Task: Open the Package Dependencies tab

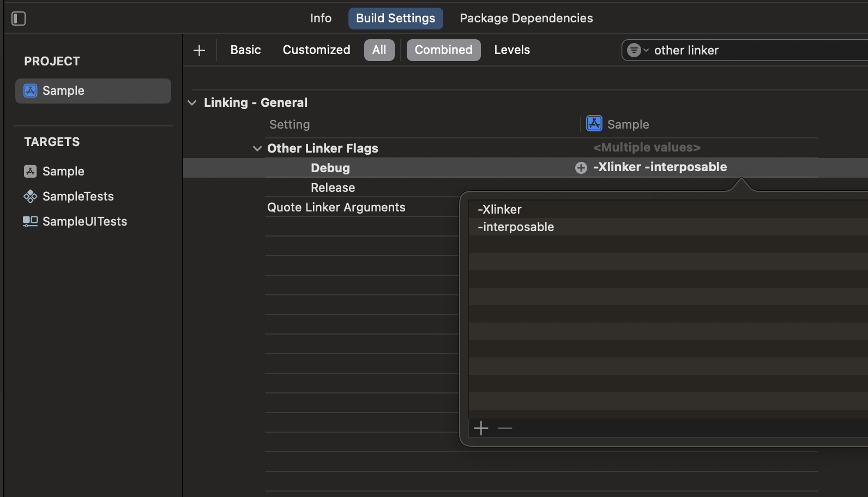Action: [x=526, y=18]
